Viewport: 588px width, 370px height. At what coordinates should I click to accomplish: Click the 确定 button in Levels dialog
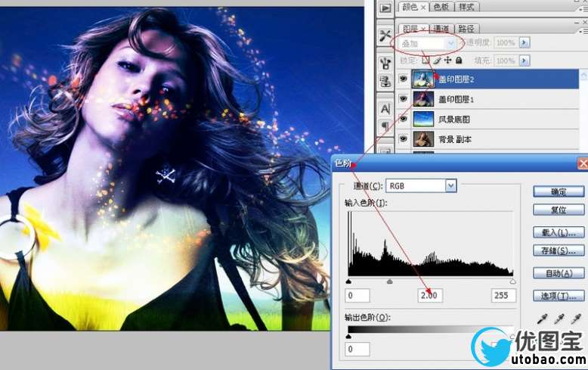559,191
